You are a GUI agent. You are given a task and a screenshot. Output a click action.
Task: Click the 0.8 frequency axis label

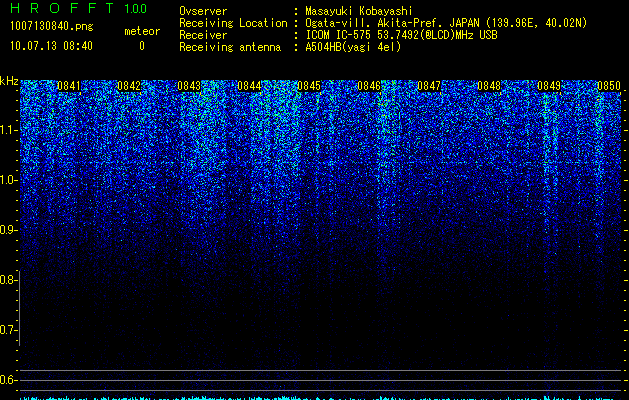click(x=9, y=280)
